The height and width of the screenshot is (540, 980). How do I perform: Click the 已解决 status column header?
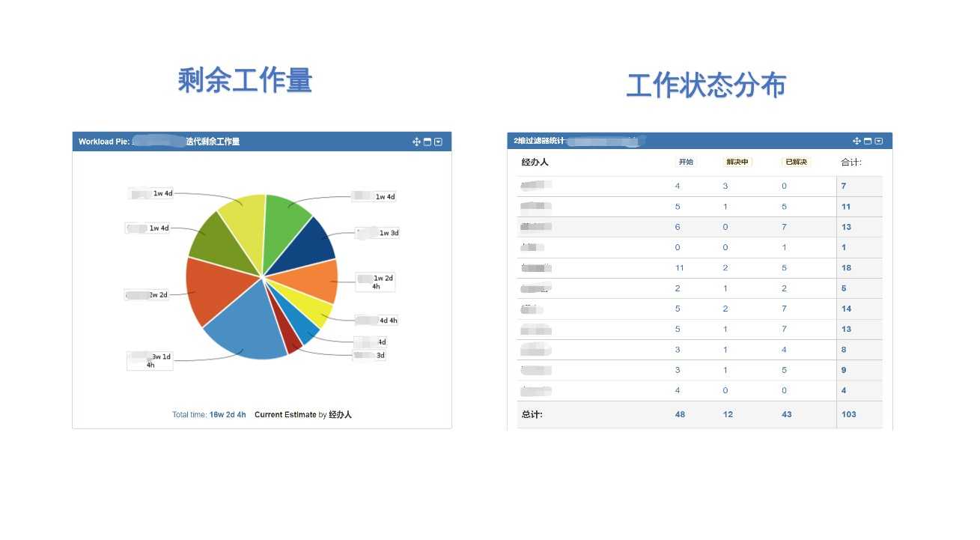pyautogui.click(x=797, y=162)
